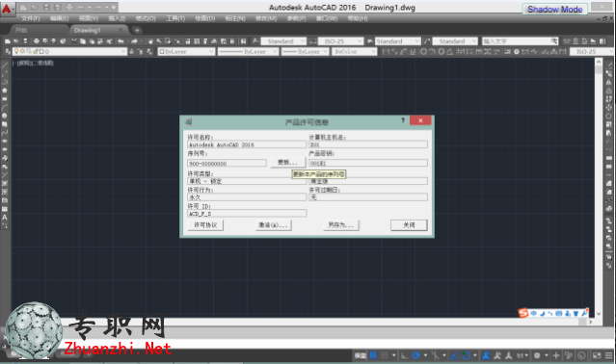Toggle object snap tracking in status bar

[454, 355]
